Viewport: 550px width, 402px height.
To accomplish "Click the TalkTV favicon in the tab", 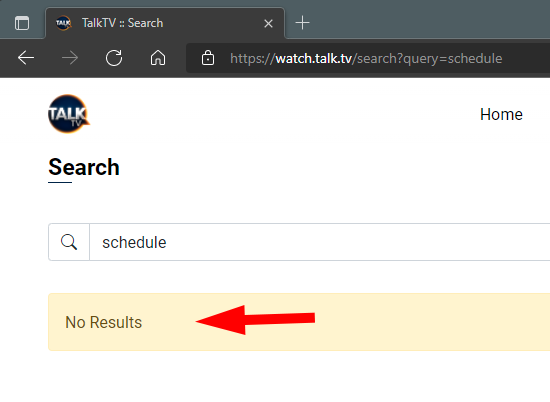I will click(x=63, y=23).
